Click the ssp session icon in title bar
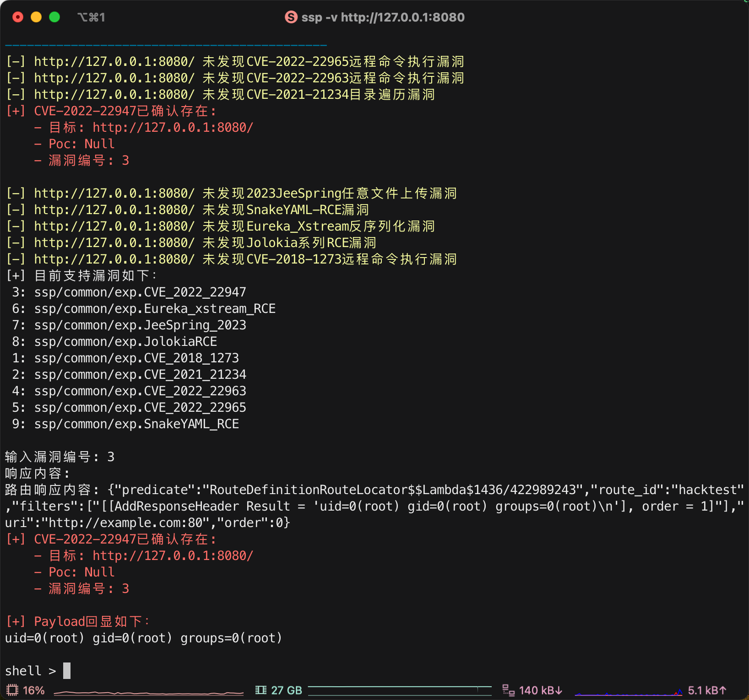The height and width of the screenshot is (700, 749). click(x=291, y=17)
